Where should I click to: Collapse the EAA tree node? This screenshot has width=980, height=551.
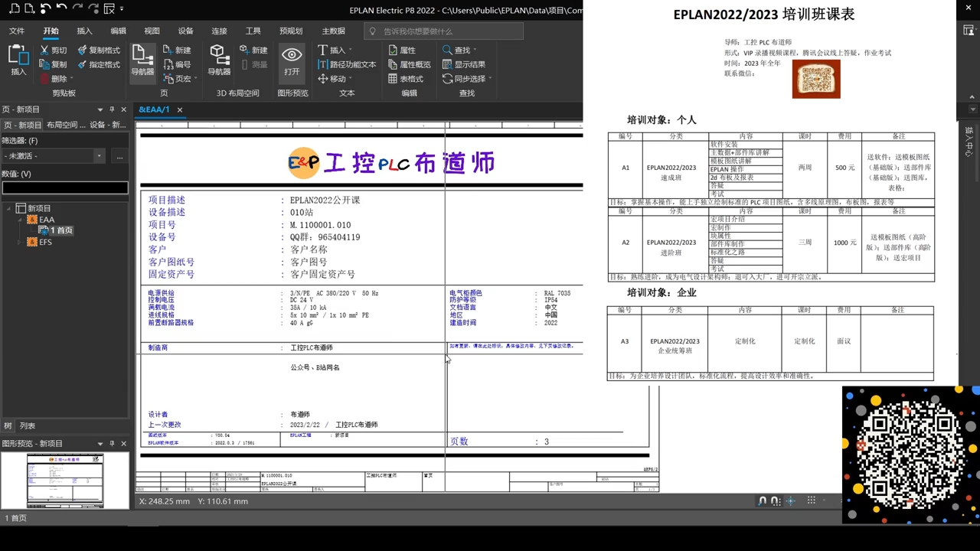pyautogui.click(x=19, y=220)
